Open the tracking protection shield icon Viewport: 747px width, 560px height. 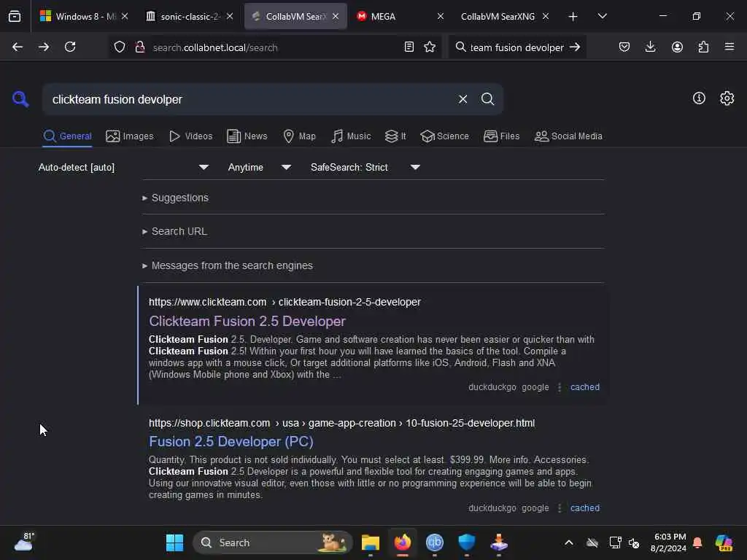tap(120, 47)
